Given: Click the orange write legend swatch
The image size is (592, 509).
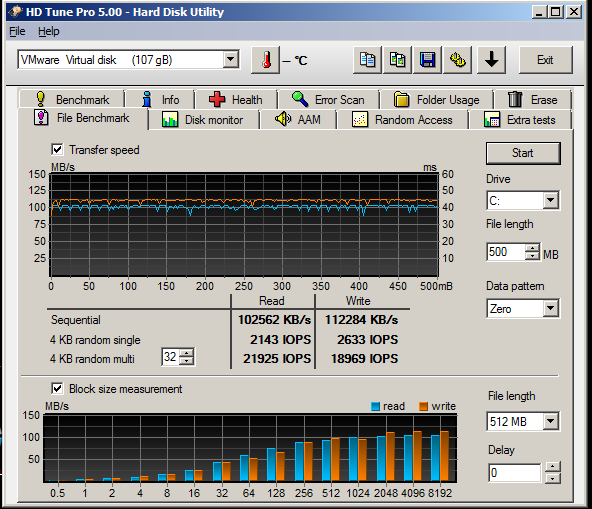Looking at the screenshot, I should (424, 406).
